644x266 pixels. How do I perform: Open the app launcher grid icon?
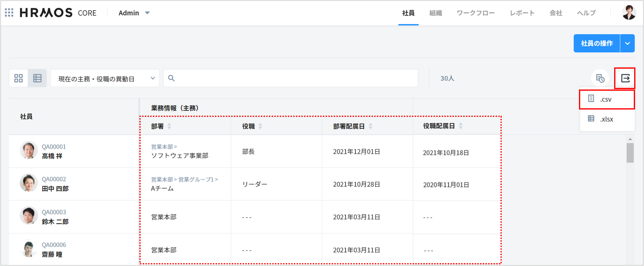[9, 13]
